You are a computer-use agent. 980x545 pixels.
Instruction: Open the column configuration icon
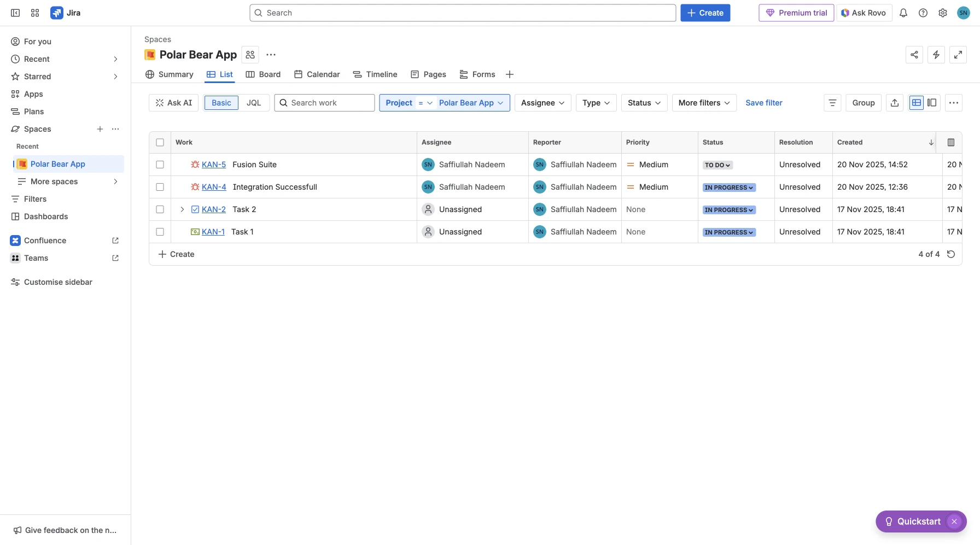[x=951, y=143]
